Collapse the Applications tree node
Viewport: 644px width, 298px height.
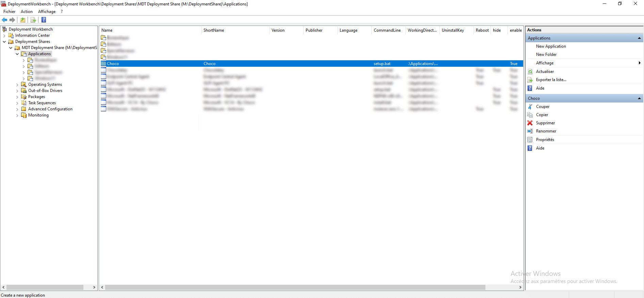tap(17, 54)
